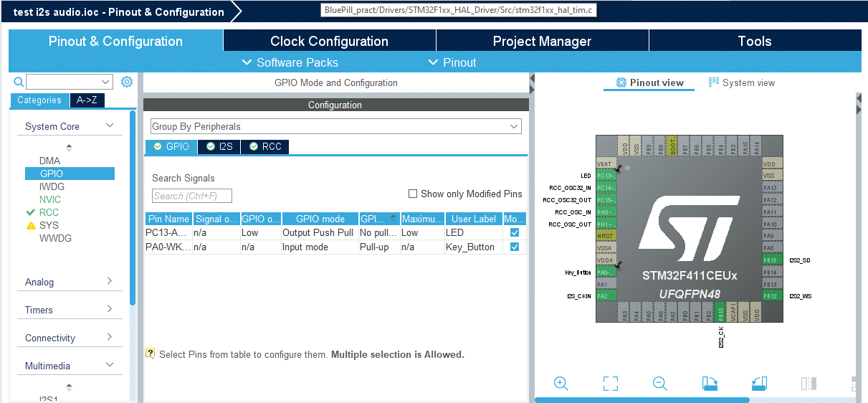Toggle Modified checkbox for PC13 row
The height and width of the screenshot is (403, 868).
515,232
